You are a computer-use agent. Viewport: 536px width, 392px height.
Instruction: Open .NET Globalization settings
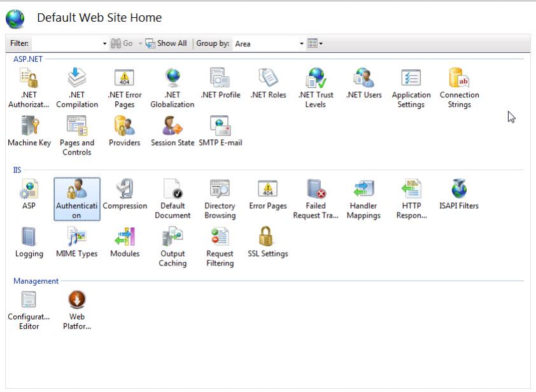(x=173, y=88)
